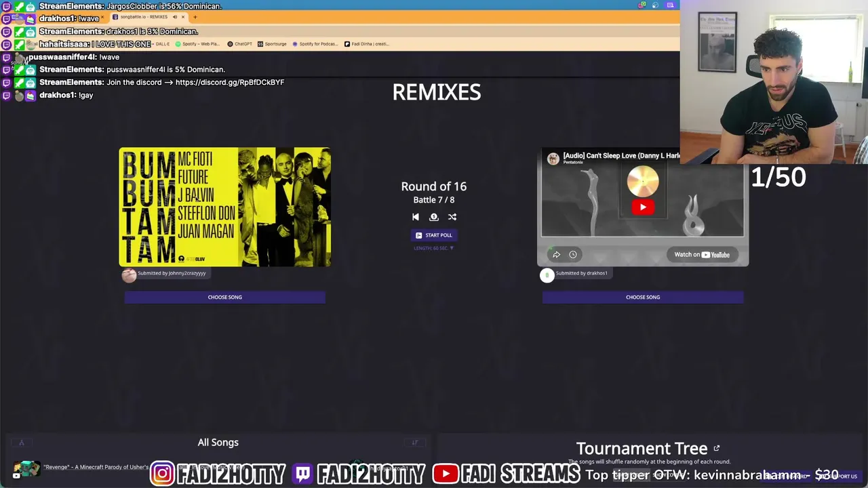The image size is (868, 488).
Task: Close the songbattle.io - REMIXES tab
Action: coord(182,17)
